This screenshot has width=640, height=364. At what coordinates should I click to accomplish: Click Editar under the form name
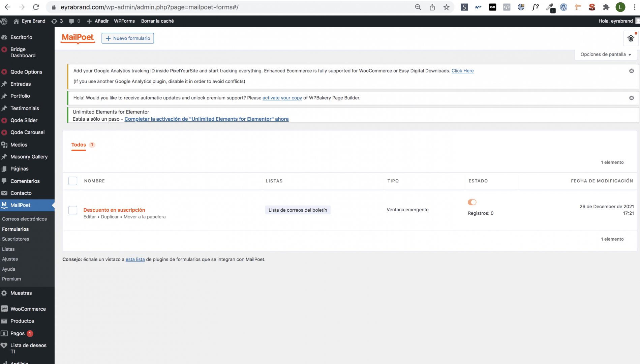[90, 217]
